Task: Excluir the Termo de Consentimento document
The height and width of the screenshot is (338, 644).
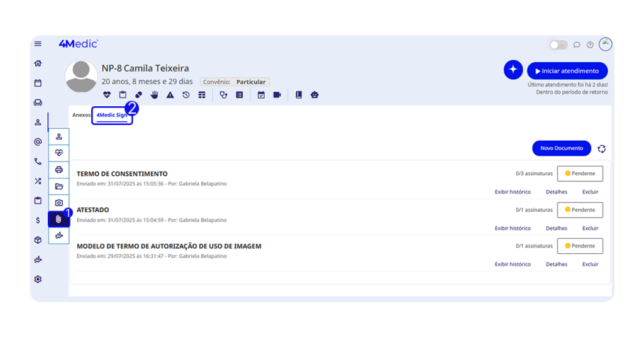Action: 590,192
